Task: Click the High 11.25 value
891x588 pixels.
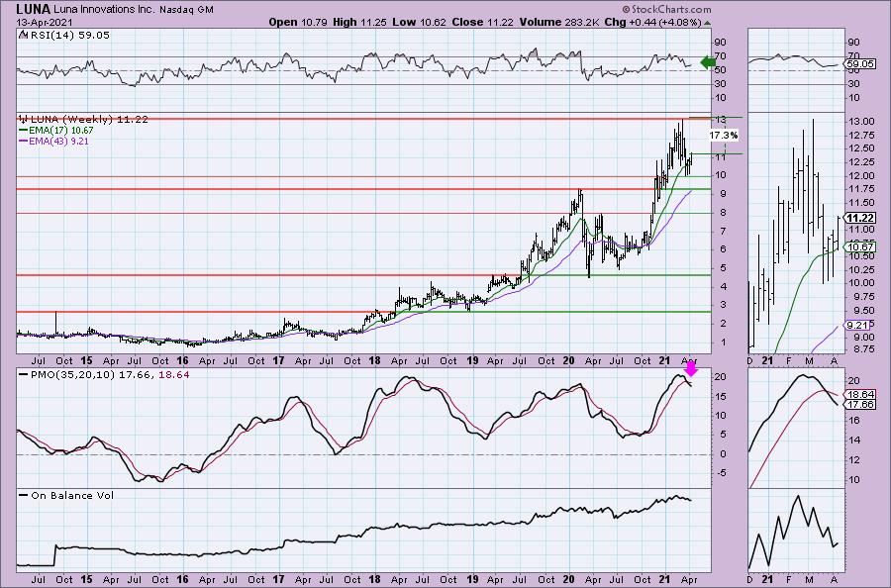Action: [x=359, y=22]
